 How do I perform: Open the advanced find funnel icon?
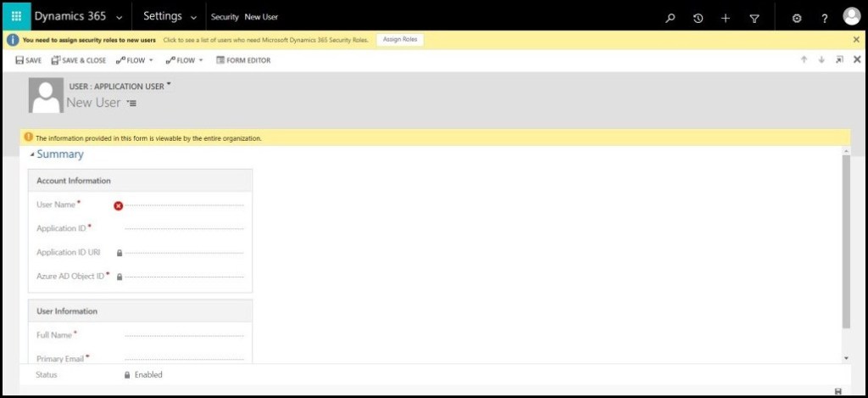point(754,18)
